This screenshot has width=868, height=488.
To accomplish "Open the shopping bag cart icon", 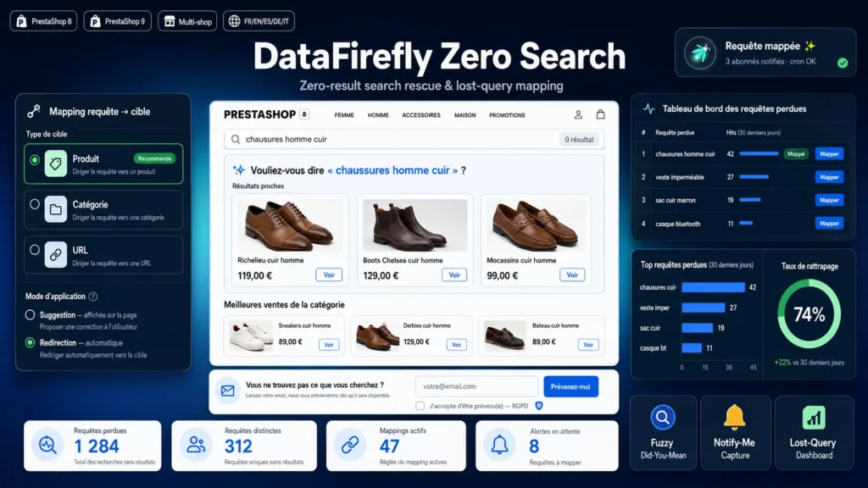I will (x=601, y=114).
